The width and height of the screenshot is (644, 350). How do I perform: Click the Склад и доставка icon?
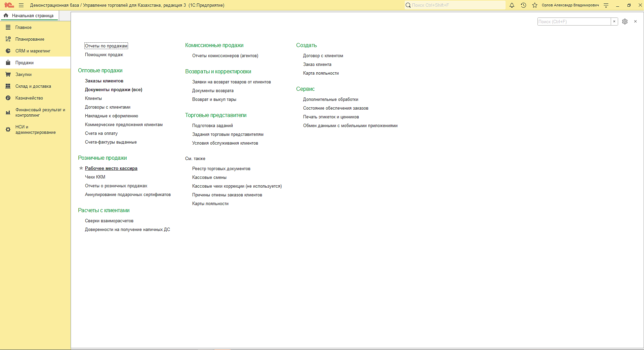click(x=8, y=86)
